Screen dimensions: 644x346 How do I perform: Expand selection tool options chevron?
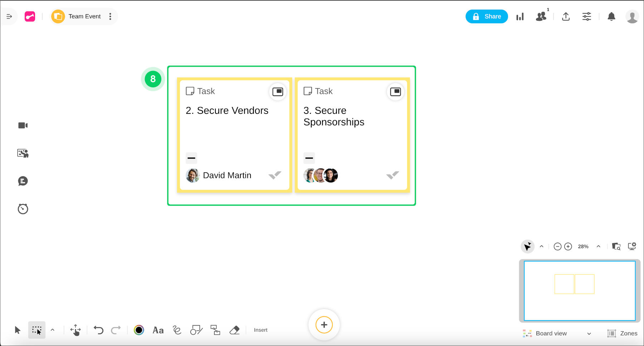coord(53,330)
